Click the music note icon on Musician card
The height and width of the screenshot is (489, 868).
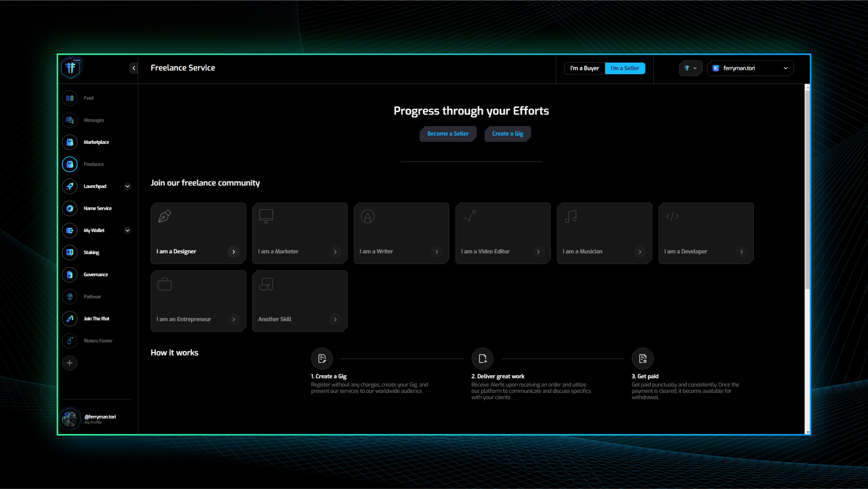(x=571, y=216)
